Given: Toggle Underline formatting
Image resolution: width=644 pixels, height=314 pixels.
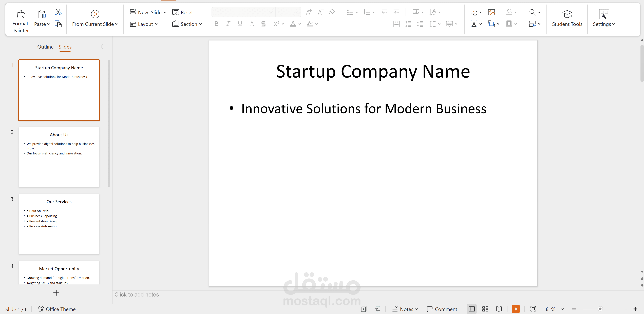Looking at the screenshot, I should point(240,24).
